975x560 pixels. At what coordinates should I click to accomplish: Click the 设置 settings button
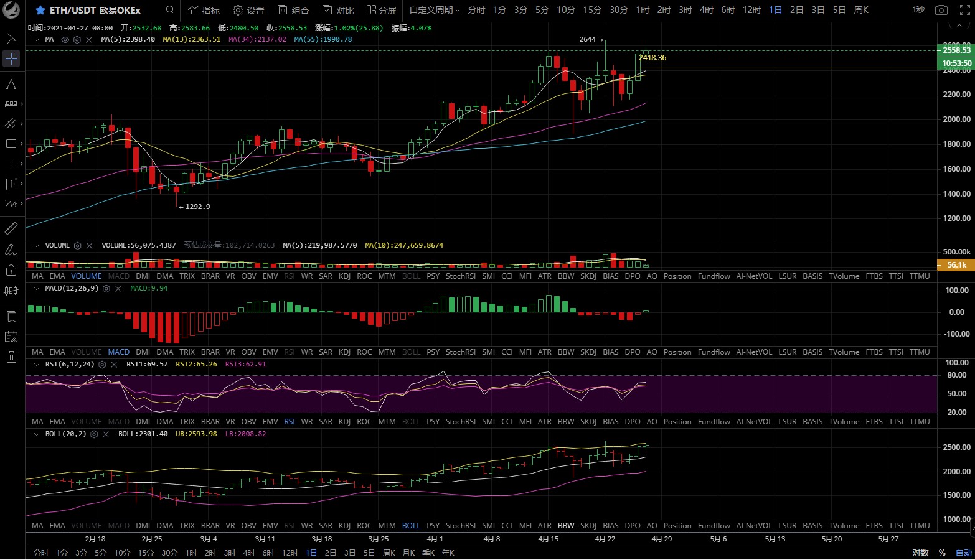pos(248,11)
